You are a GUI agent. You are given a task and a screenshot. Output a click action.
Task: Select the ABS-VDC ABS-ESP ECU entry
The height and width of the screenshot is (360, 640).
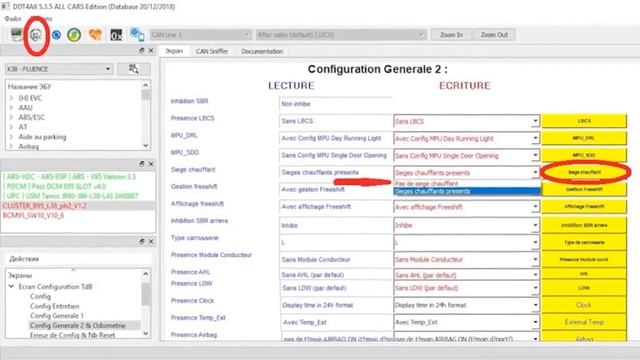69,177
